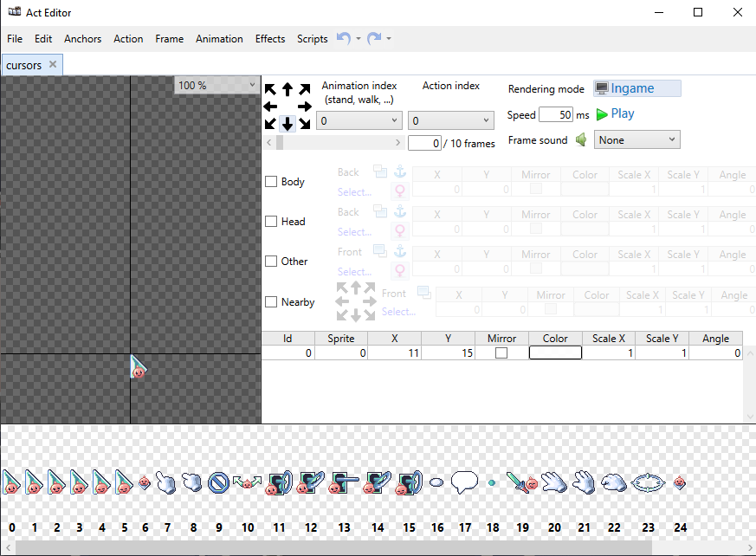Toggle the Mirror checkbox in layer row
Viewport: 756px width, 556px height.
tap(501, 353)
